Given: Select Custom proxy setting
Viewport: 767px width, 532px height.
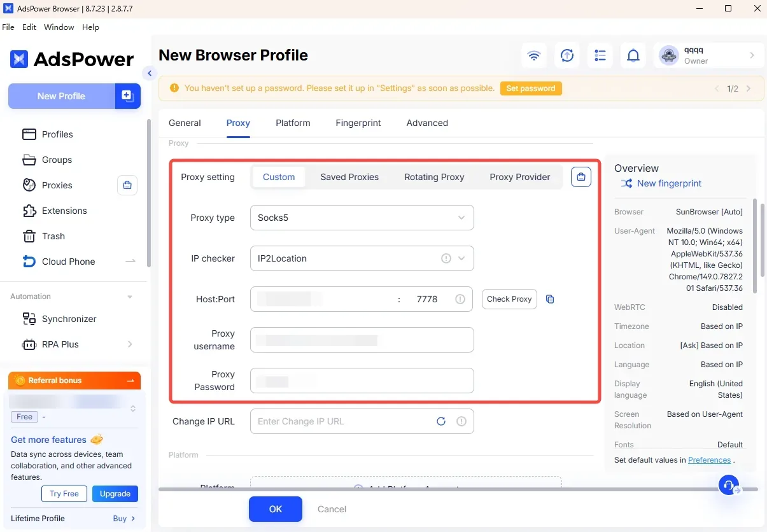Looking at the screenshot, I should [x=279, y=177].
